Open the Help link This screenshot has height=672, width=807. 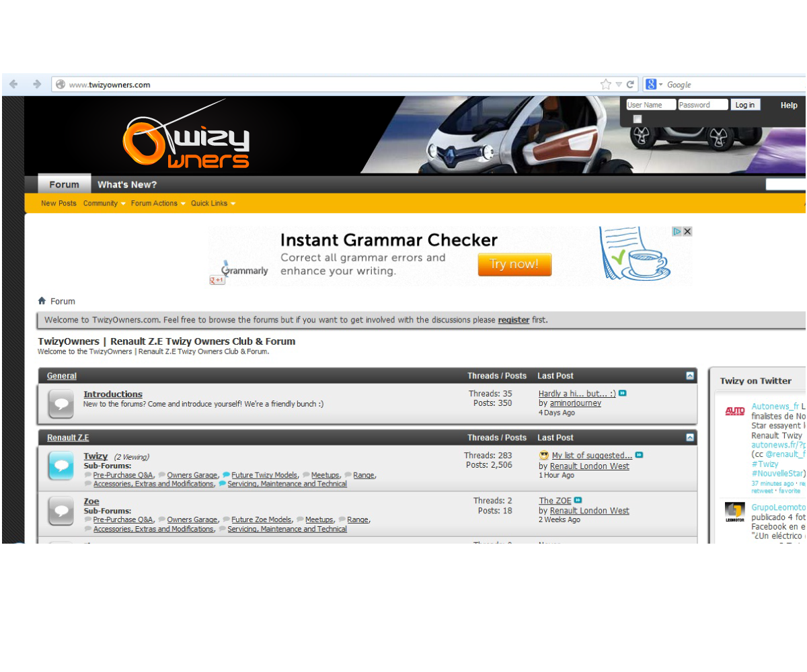[x=789, y=105]
